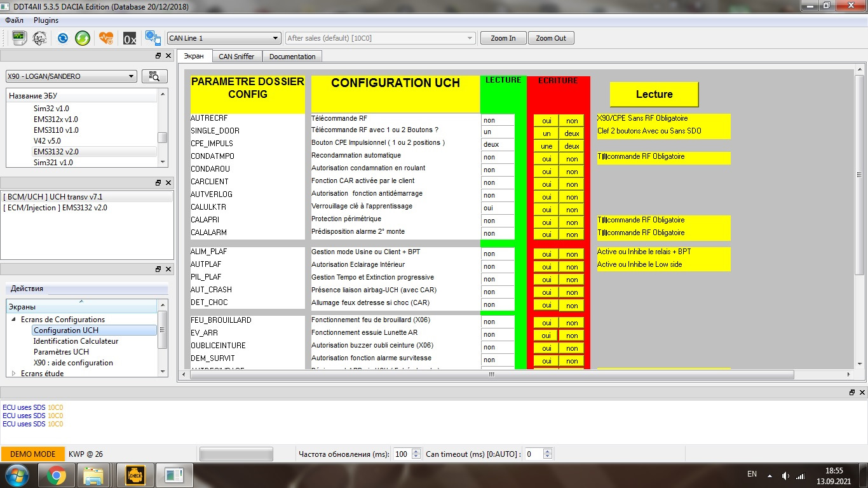Set AUTRECRF to oui in ECRITURE column
The image size is (868, 488).
(x=546, y=121)
